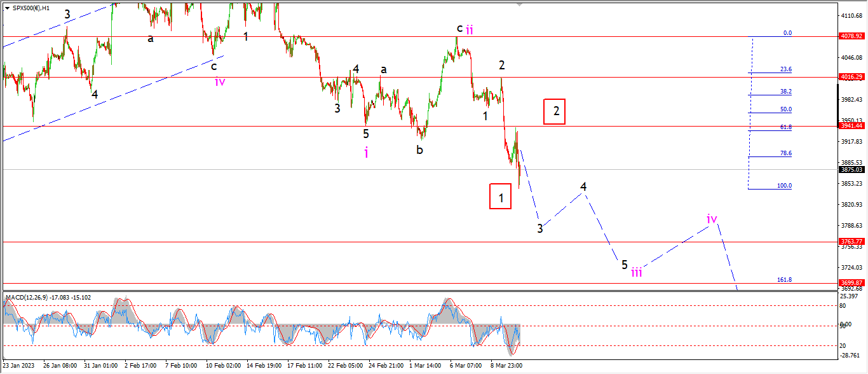Select the 61.8 Fibonacci level label
This screenshot has height=374, width=868.
click(x=786, y=127)
